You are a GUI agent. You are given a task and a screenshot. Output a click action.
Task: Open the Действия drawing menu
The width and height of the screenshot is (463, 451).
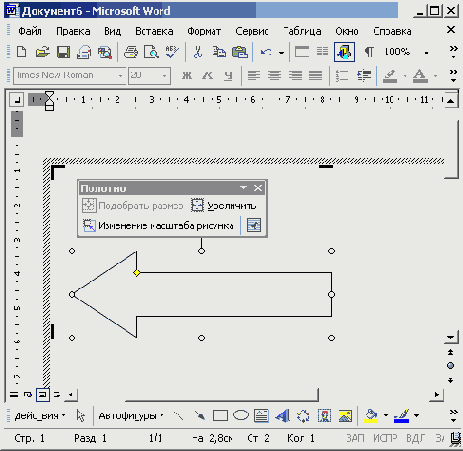point(40,416)
